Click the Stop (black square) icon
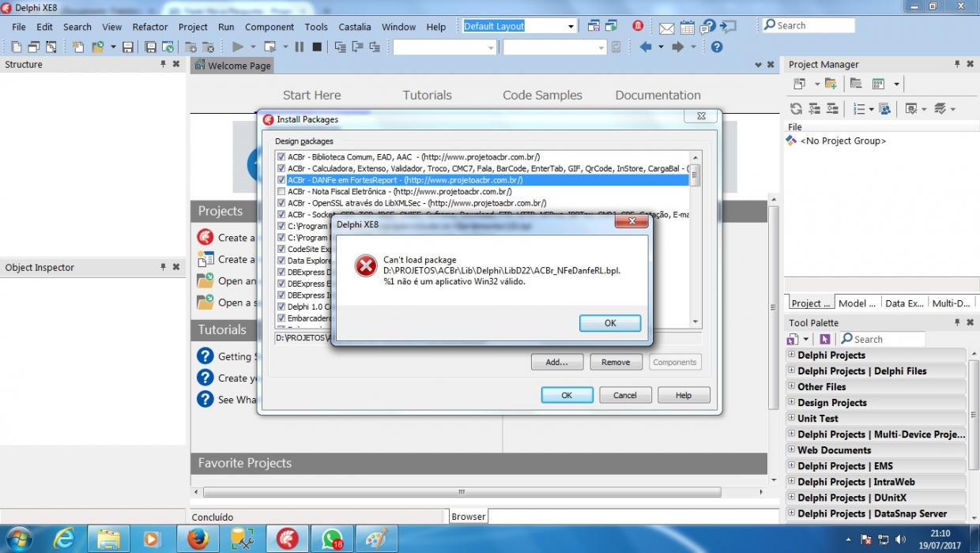 point(317,47)
